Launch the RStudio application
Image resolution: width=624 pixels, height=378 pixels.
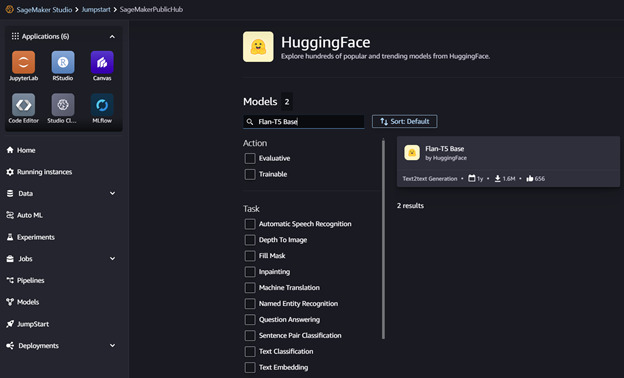tap(63, 62)
